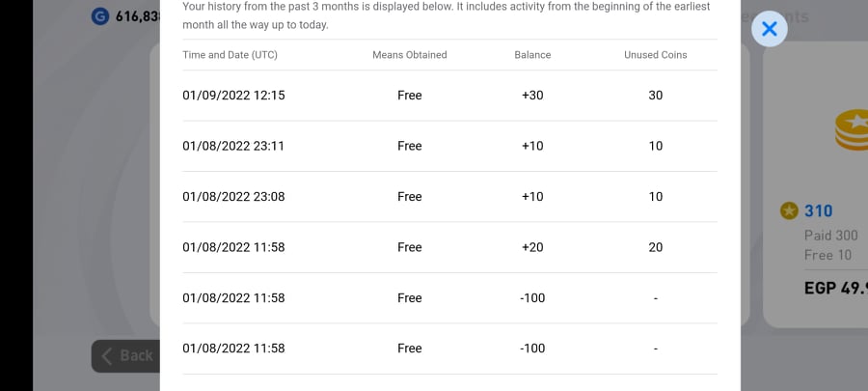This screenshot has width=868, height=391.
Task: Click the Paid 300 label
Action: tap(831, 236)
